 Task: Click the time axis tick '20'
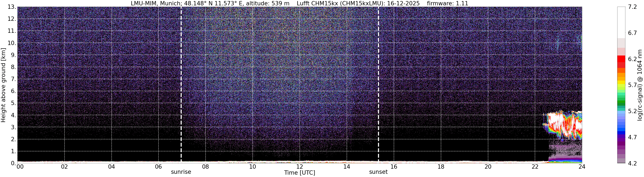click(488, 167)
